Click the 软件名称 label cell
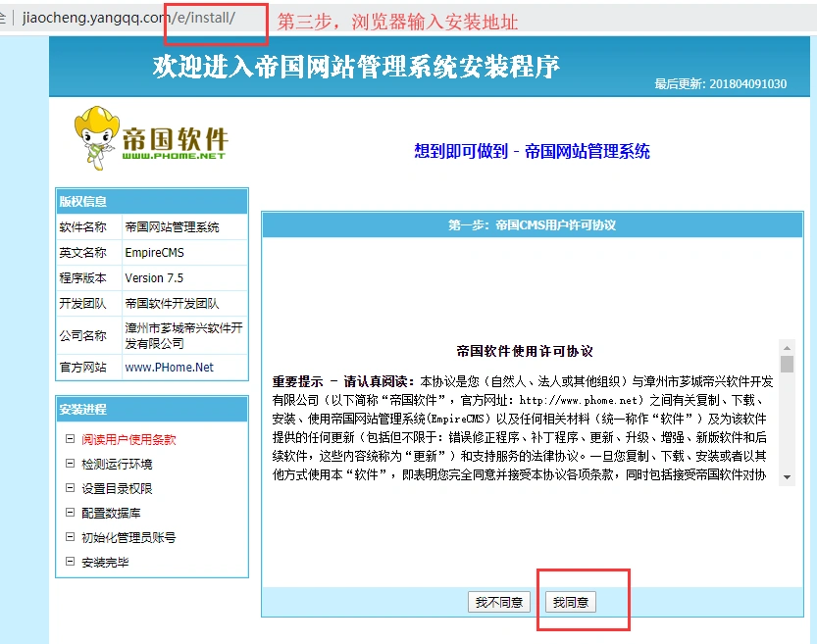The image size is (817, 644). pos(88,227)
